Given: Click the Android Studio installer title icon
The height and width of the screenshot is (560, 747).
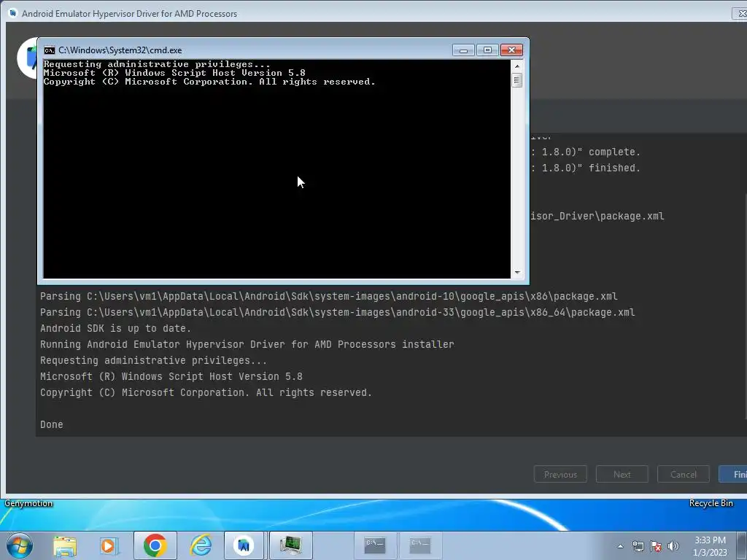Looking at the screenshot, I should pyautogui.click(x=13, y=13).
